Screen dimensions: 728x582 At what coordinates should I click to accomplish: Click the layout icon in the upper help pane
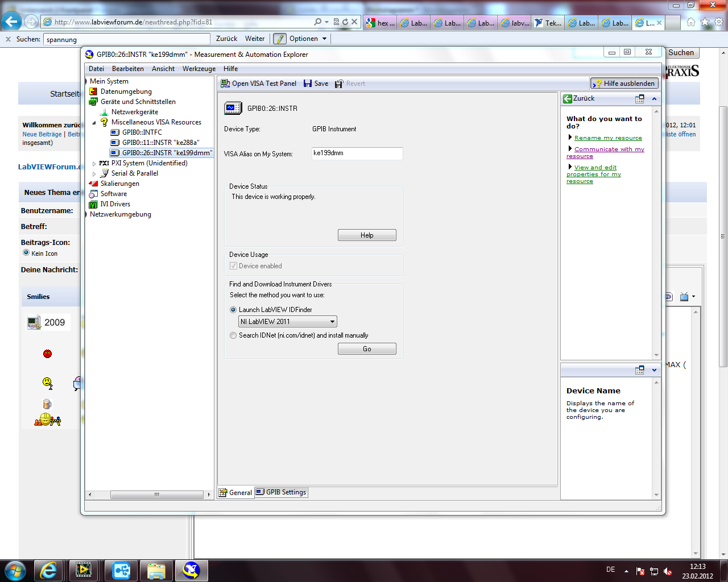640,98
